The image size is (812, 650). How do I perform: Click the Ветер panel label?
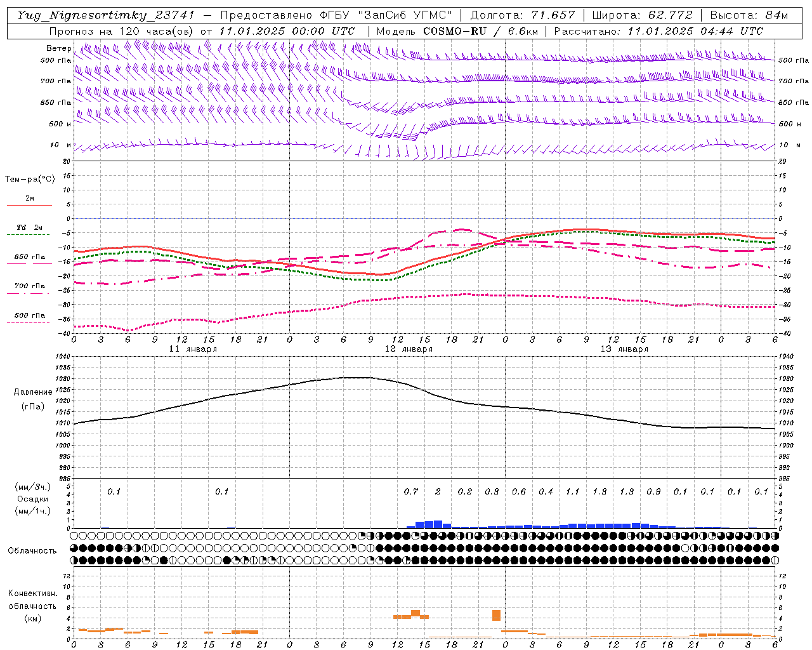(x=59, y=48)
